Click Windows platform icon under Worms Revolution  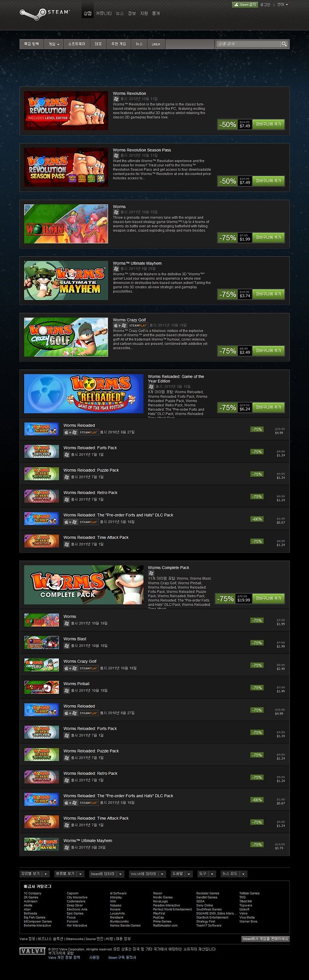(x=116, y=99)
